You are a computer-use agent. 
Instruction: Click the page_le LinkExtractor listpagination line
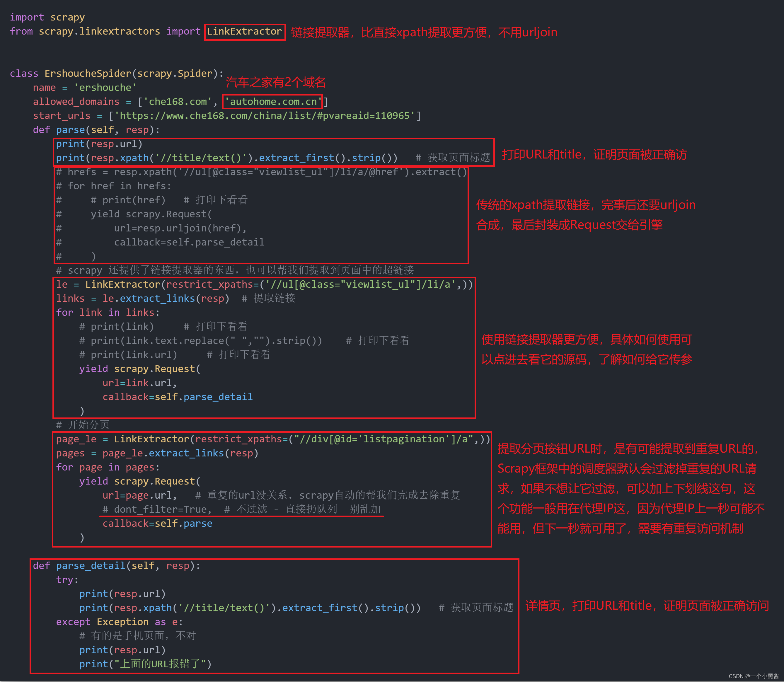[272, 439]
